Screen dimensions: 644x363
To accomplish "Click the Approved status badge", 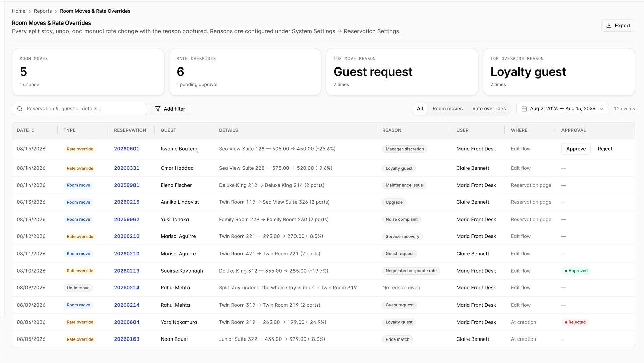I will pos(576,271).
